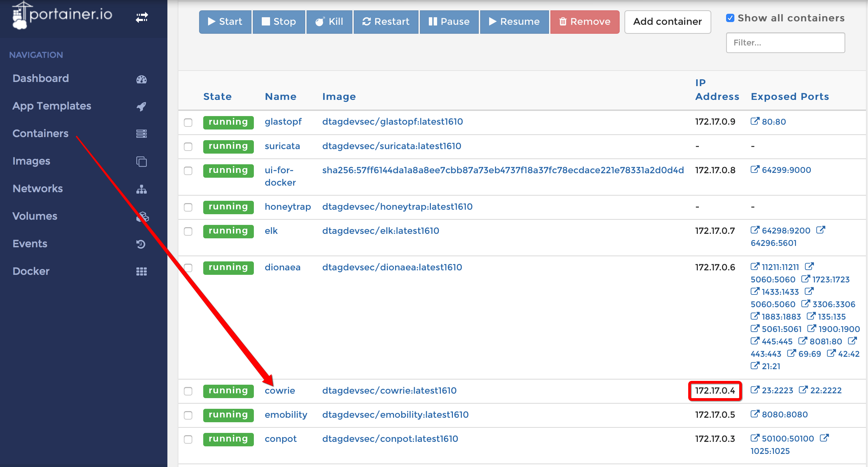868x467 pixels.
Task: Select the ui-for-docker container checkbox
Action: tap(188, 171)
